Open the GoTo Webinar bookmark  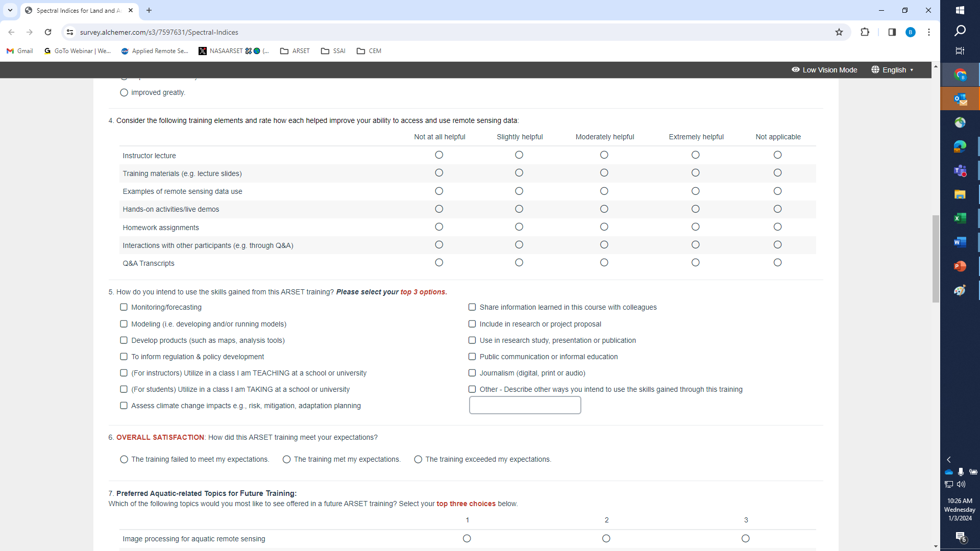[x=78, y=51]
